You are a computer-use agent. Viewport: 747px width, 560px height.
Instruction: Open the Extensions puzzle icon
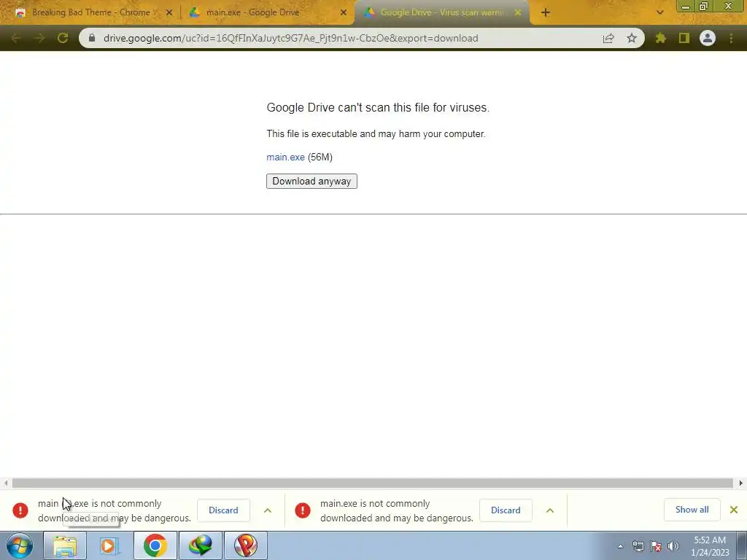(661, 38)
